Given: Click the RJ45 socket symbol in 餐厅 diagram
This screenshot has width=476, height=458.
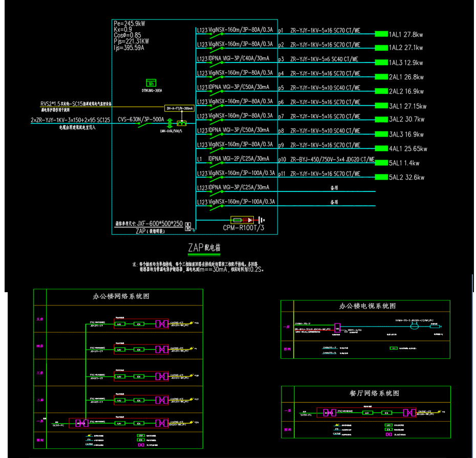Looking at the screenshot, I should point(408,413).
